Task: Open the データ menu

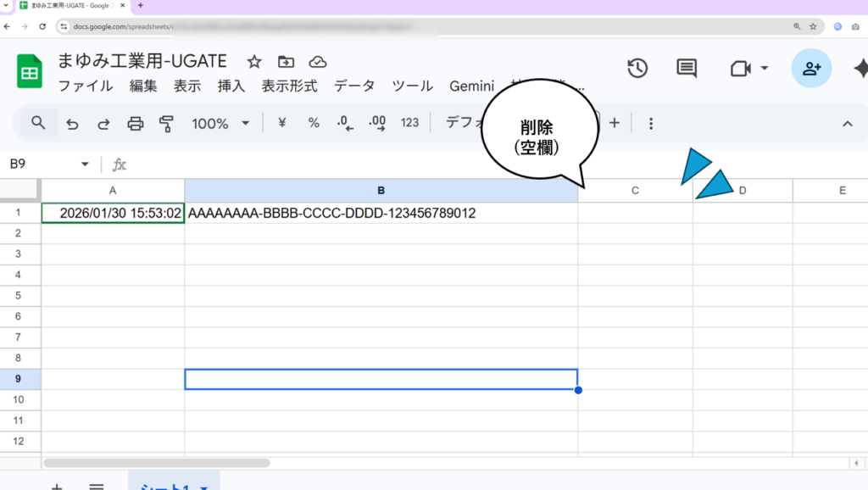Action: pos(354,86)
